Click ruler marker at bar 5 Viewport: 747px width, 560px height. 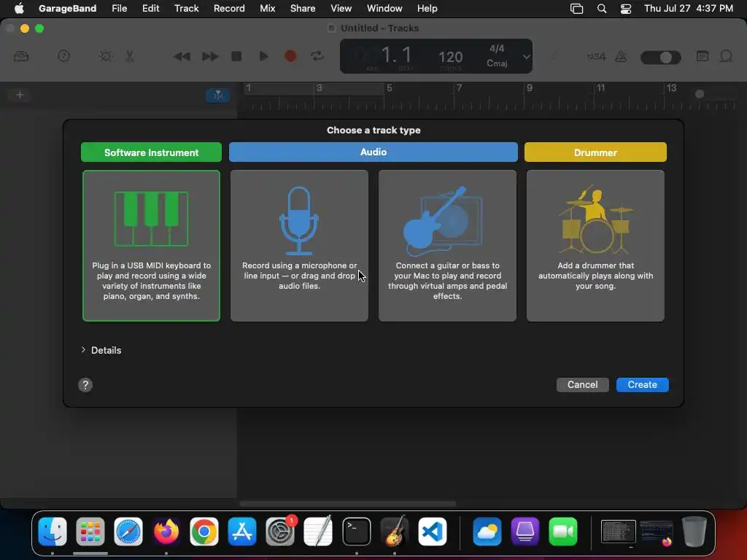tap(390, 87)
